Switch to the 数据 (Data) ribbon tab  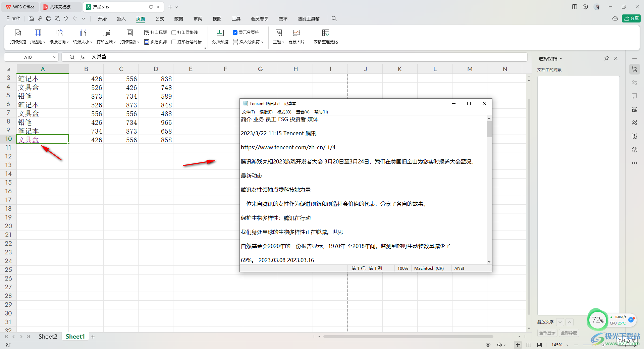pyautogui.click(x=179, y=19)
